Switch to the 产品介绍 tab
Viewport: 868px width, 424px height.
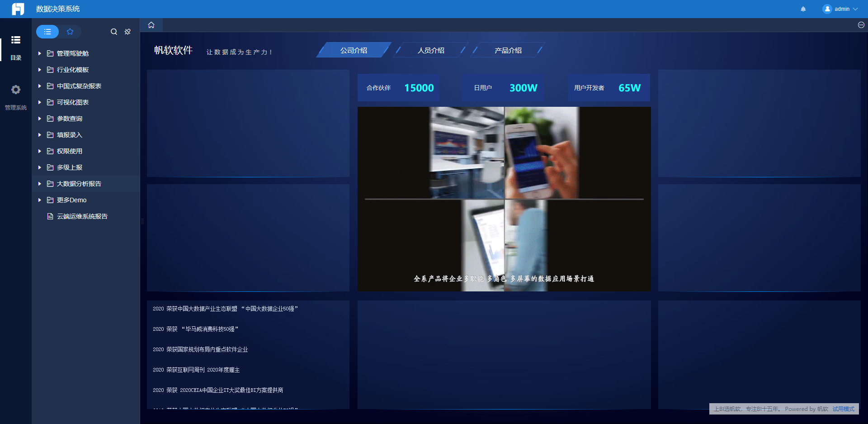coord(508,50)
